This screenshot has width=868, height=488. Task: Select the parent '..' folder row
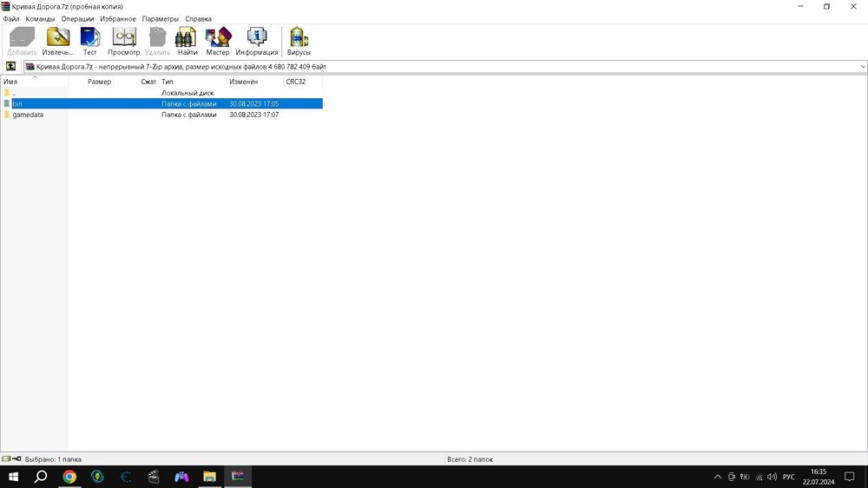click(x=161, y=93)
